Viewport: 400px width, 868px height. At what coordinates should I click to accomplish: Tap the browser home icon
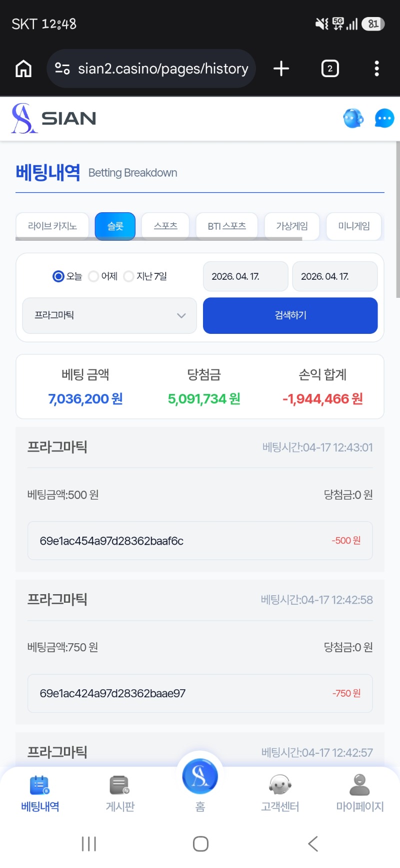[x=23, y=69]
